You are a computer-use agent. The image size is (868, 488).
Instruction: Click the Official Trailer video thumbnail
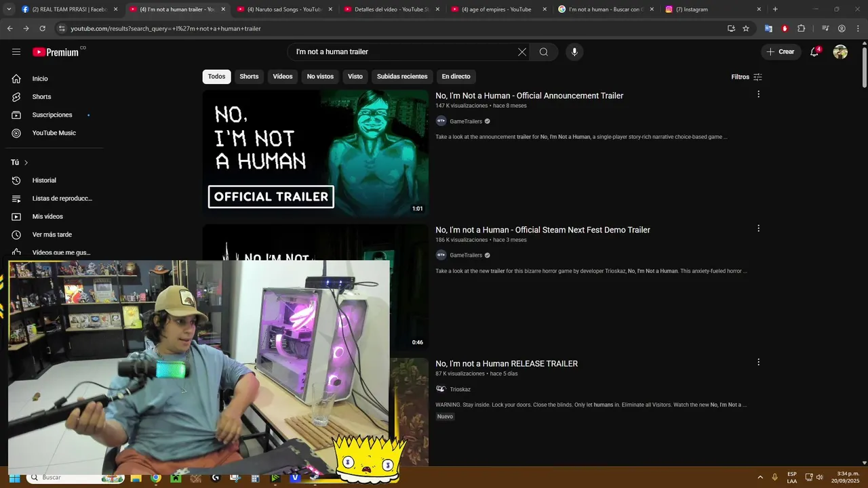pos(315,153)
